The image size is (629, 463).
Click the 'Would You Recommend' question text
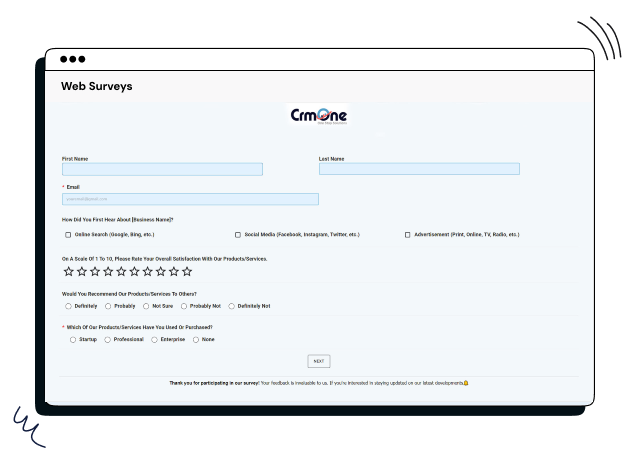pos(129,294)
